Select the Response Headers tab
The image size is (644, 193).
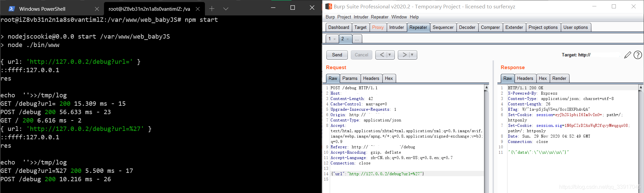click(525, 78)
